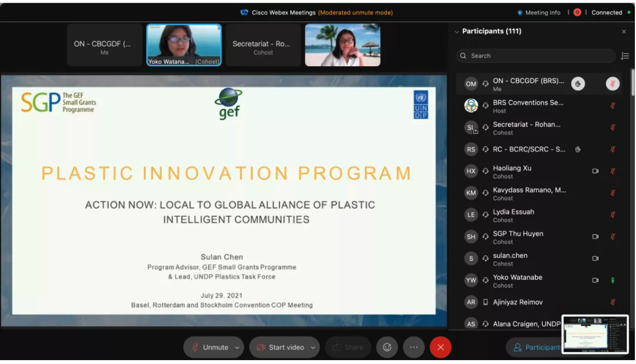Toggle my microphone in the ON - CBCGDF row
The width and height of the screenshot is (636, 364).
tap(612, 84)
